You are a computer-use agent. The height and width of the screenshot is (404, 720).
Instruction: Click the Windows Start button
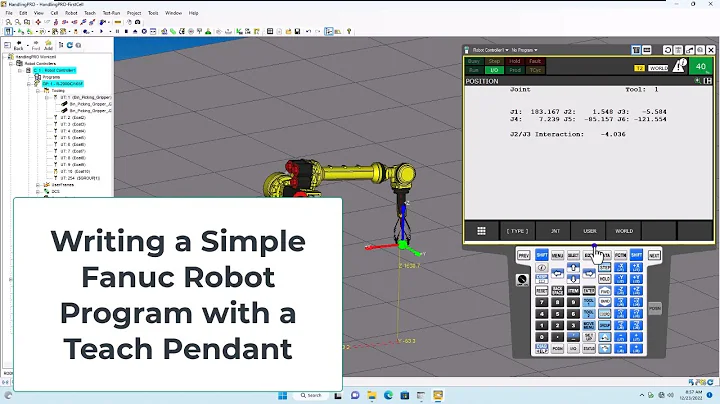point(283,395)
